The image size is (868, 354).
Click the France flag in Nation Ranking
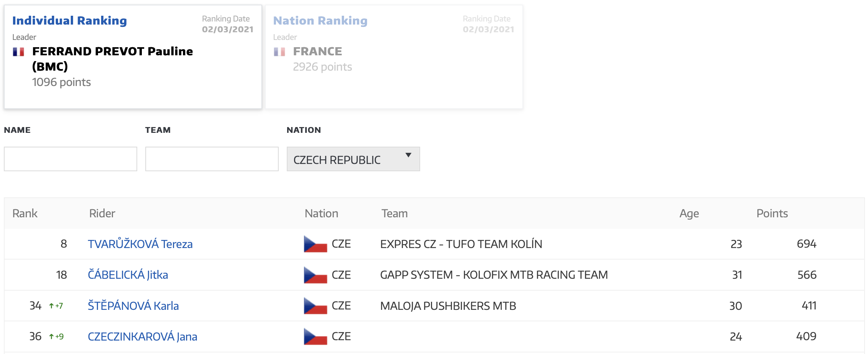(x=279, y=51)
